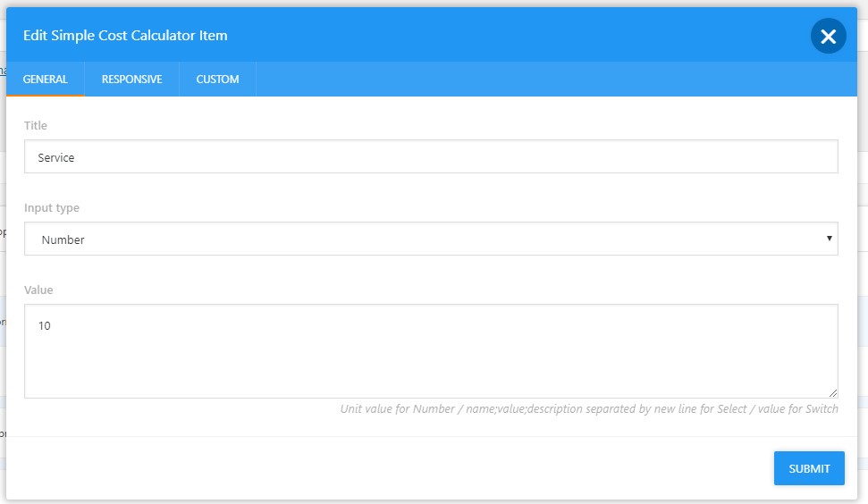The width and height of the screenshot is (868, 504).
Task: Close the Edit Simple Cost Calculator dialog
Action: pos(828,36)
